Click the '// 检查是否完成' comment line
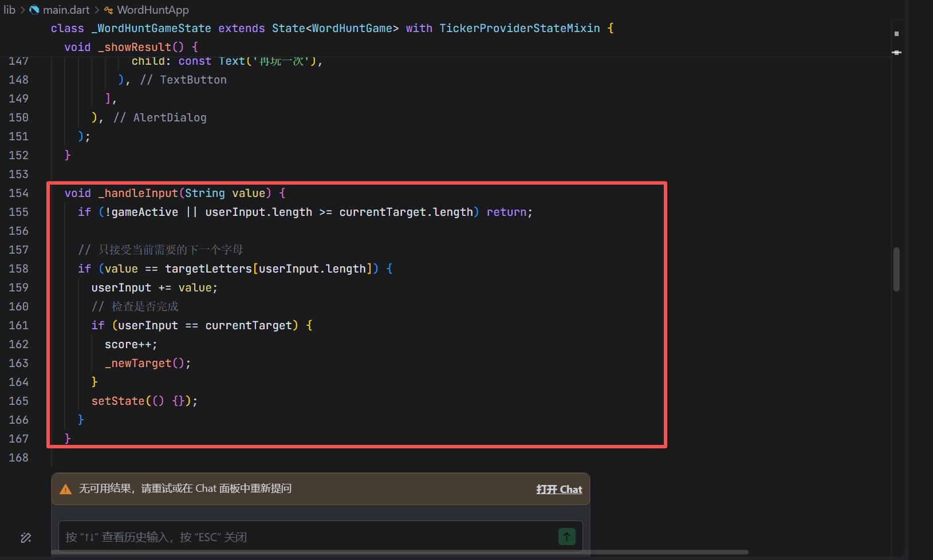 [135, 306]
